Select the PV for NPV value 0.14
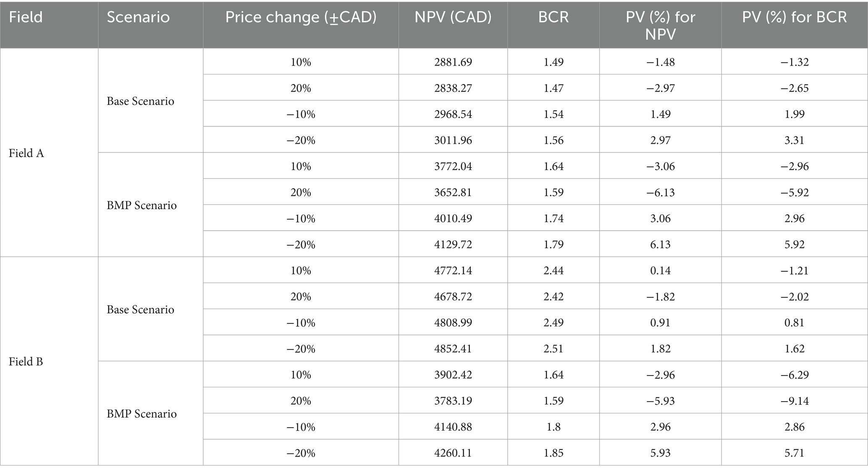Screen dimensions: 868x473 tap(660, 271)
